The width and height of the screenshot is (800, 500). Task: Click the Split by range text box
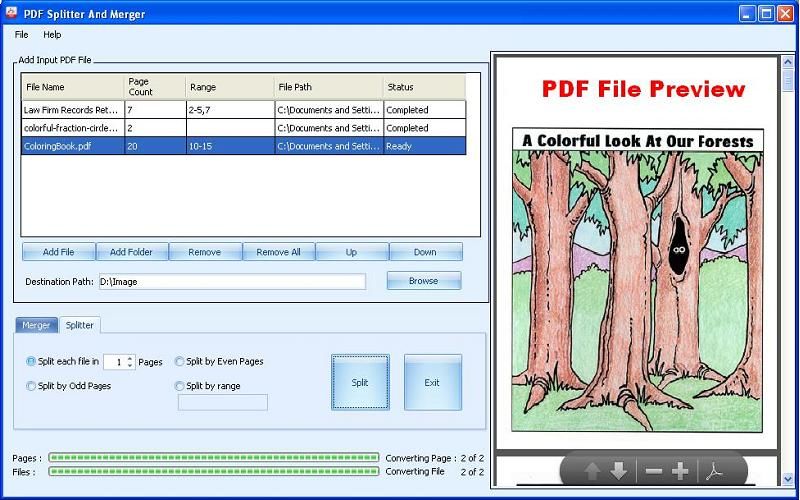tap(222, 402)
